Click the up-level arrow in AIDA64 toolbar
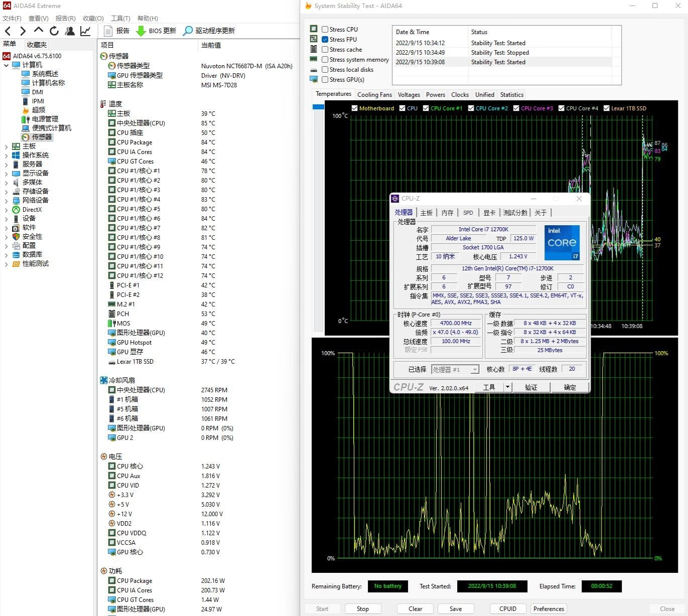The height and width of the screenshot is (616, 688). pyautogui.click(x=39, y=31)
